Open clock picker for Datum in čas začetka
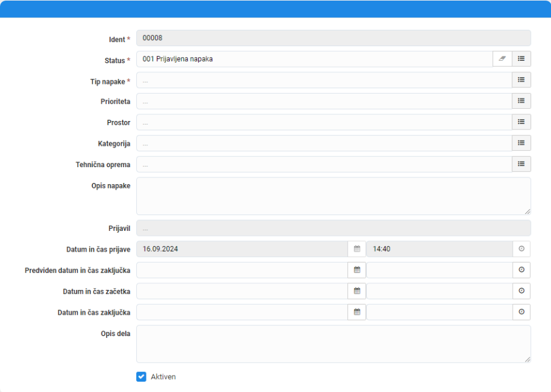 click(x=521, y=291)
